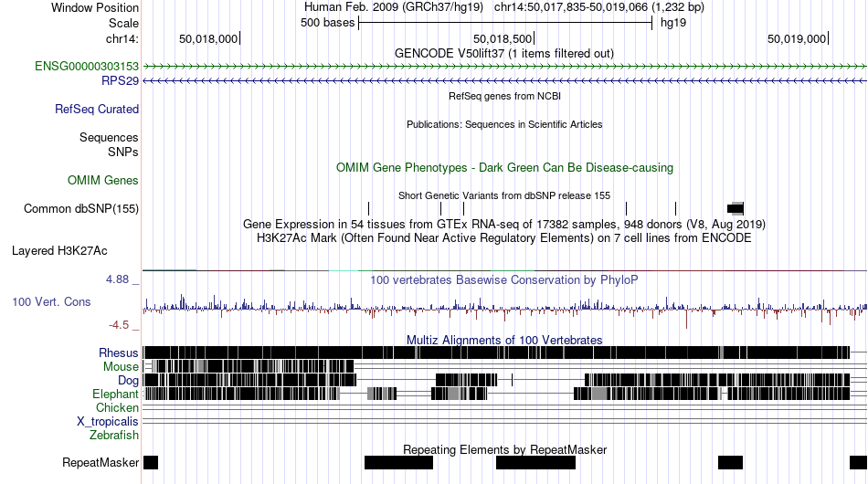868x484 pixels.
Task: Click the widest RepeatMasker block near the center
Action: [535, 462]
